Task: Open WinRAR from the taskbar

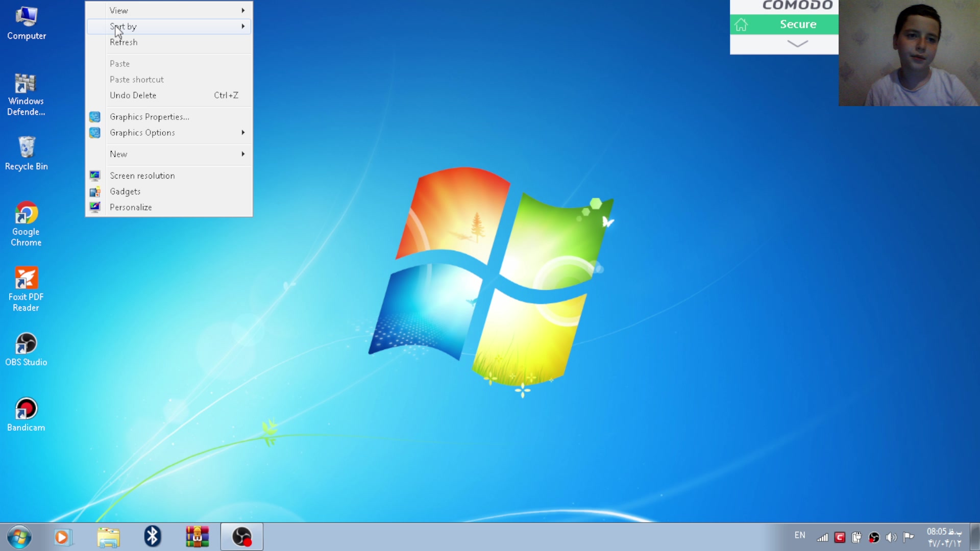Action: pos(197,537)
